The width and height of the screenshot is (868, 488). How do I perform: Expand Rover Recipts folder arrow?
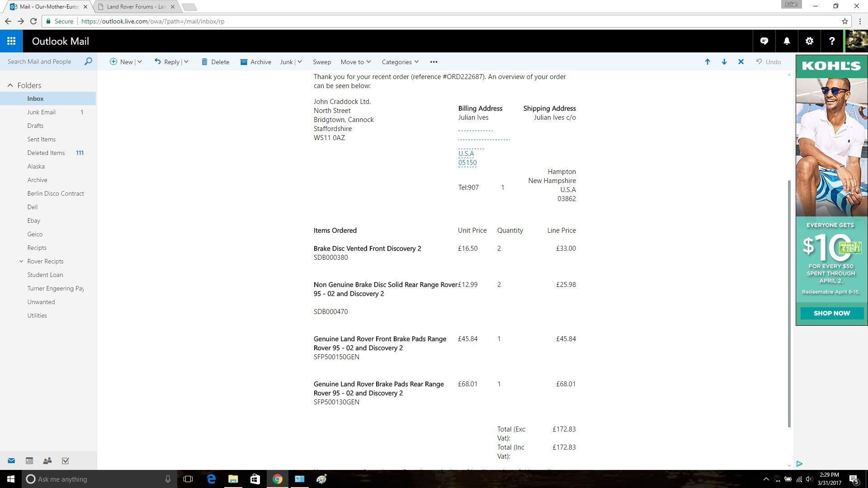click(x=21, y=261)
